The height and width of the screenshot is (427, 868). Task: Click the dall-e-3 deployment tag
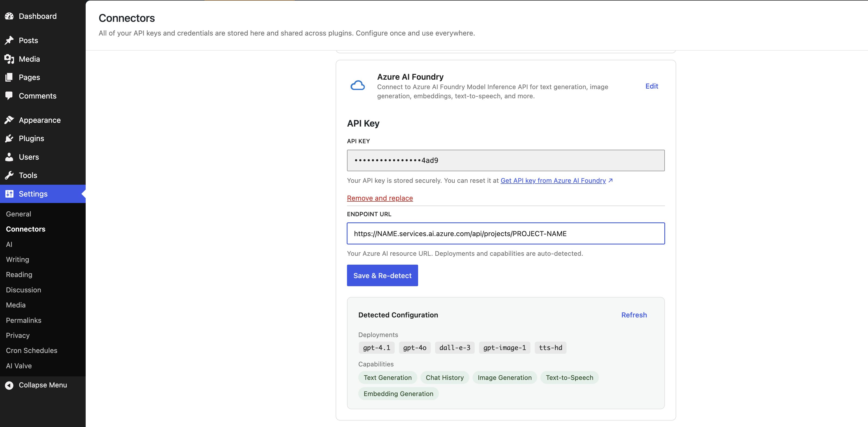(454, 348)
